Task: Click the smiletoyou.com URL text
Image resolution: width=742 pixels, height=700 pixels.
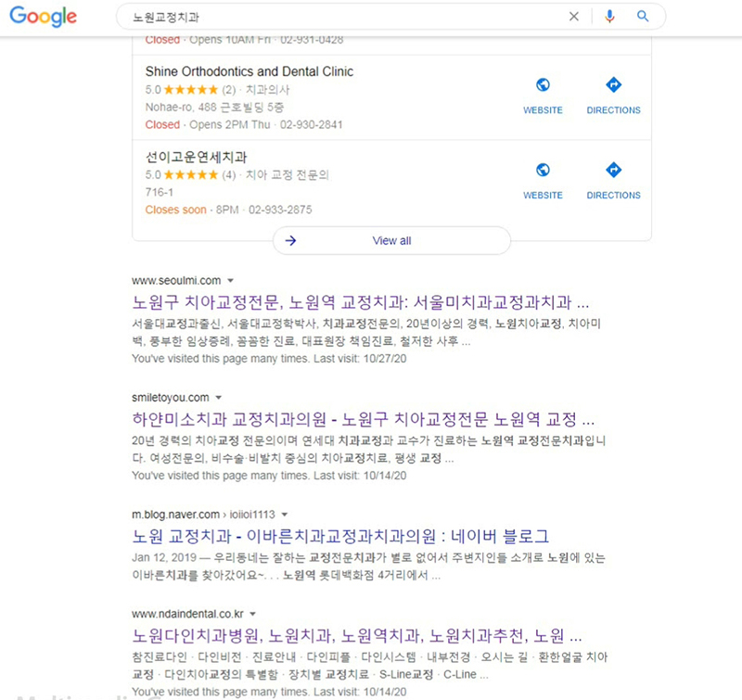Action: click(171, 398)
